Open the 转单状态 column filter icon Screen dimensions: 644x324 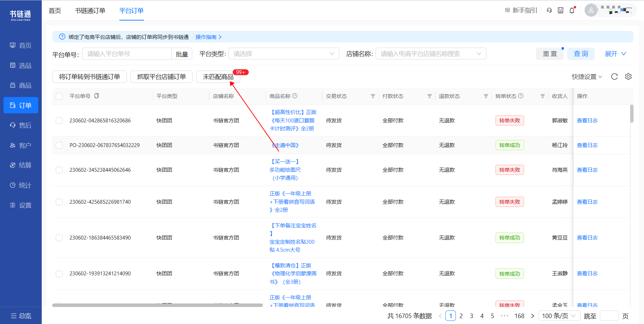(x=542, y=96)
